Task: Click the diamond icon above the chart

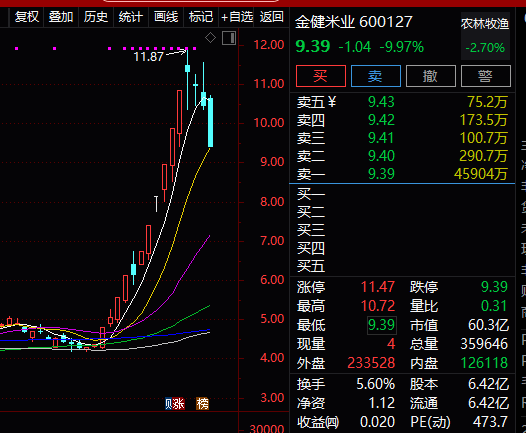Action: 210,38
